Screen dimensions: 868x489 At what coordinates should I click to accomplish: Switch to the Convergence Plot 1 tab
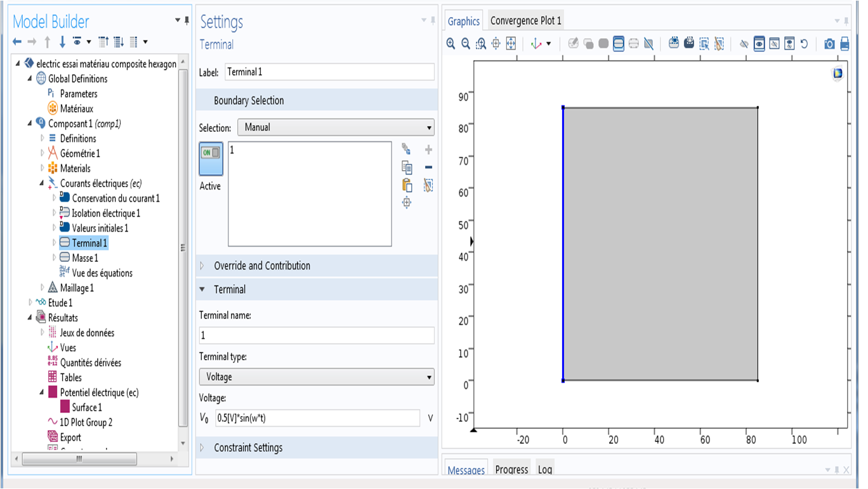click(525, 21)
